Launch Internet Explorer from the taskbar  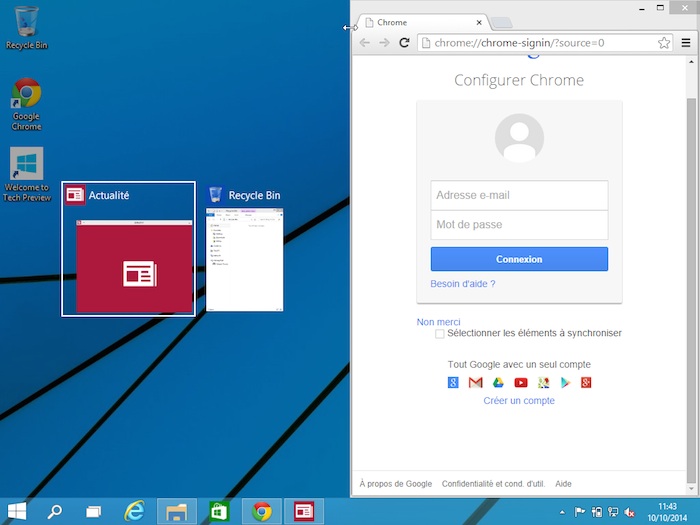click(x=134, y=511)
